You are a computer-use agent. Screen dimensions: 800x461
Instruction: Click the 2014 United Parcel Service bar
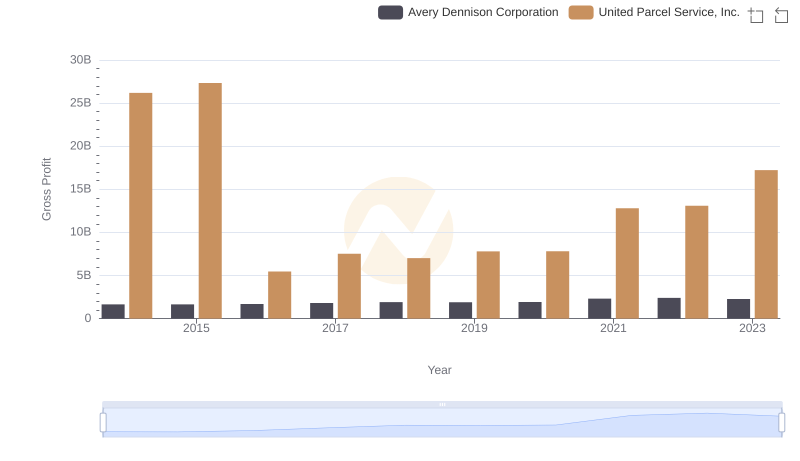[141, 206]
